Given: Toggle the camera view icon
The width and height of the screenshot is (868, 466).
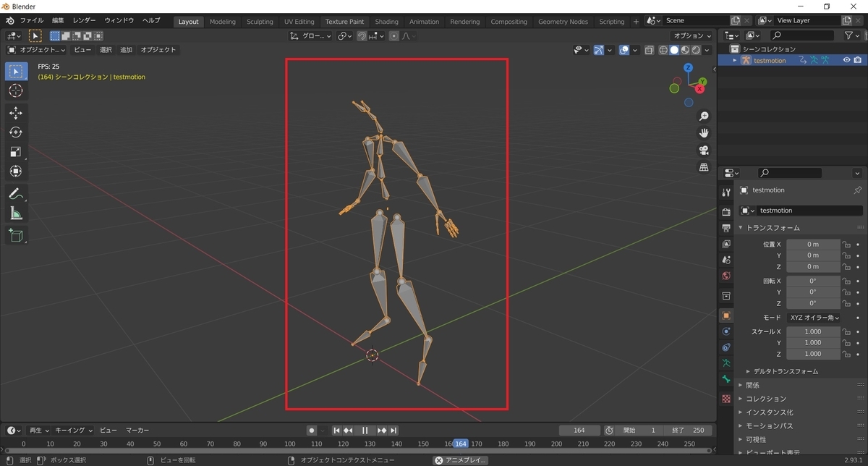Looking at the screenshot, I should 704,151.
